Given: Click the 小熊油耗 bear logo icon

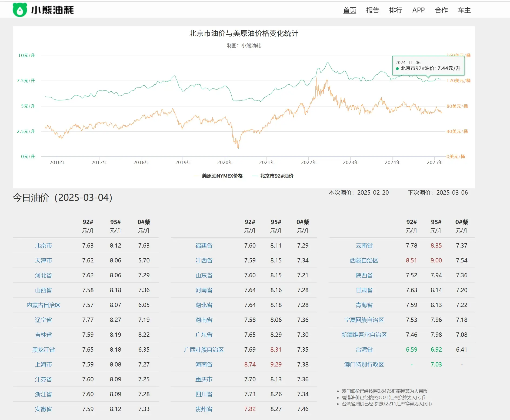Looking at the screenshot, I should tap(20, 10).
